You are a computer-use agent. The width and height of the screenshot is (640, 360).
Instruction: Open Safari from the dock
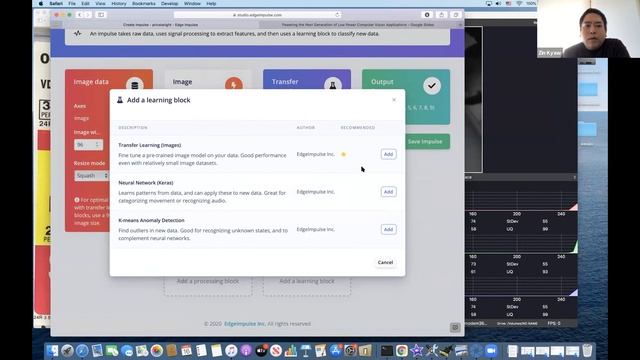pyautogui.click(x=82, y=351)
